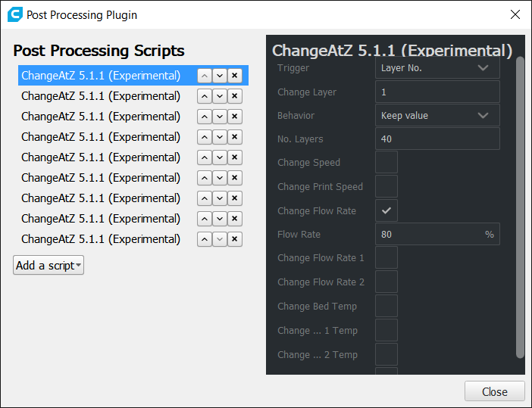Select the fifth ChangeAtZ script in list
The image size is (532, 408).
point(101,157)
